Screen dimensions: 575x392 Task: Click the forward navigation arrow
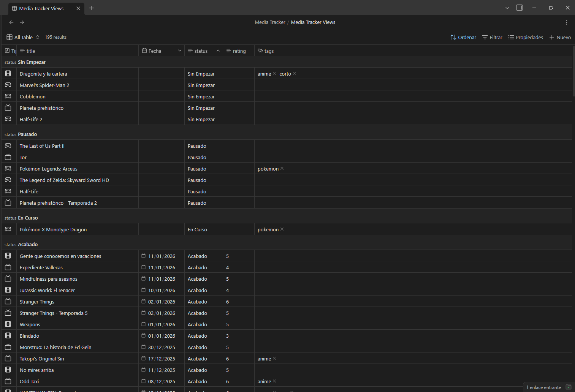[x=22, y=22]
